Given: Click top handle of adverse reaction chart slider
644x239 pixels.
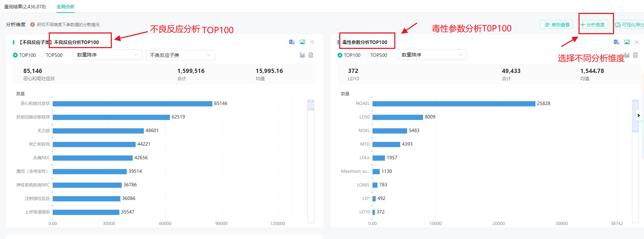Looking at the screenshot, I should 311,101.
